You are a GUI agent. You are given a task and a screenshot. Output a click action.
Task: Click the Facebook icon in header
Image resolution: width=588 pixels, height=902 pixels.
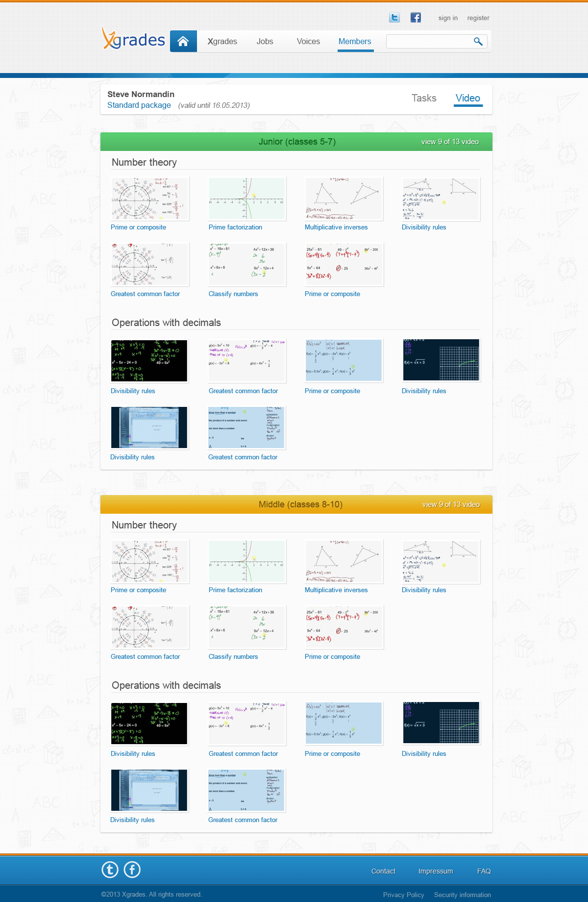416,18
